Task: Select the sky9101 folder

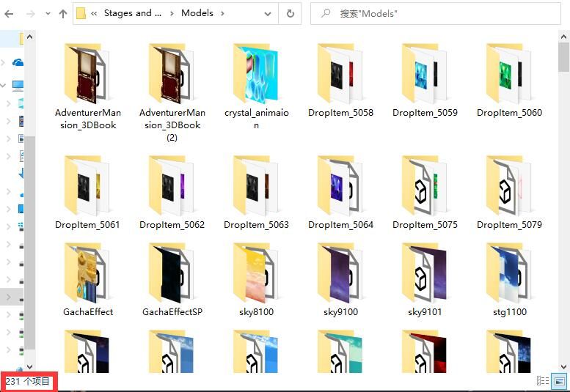Action: (x=425, y=279)
